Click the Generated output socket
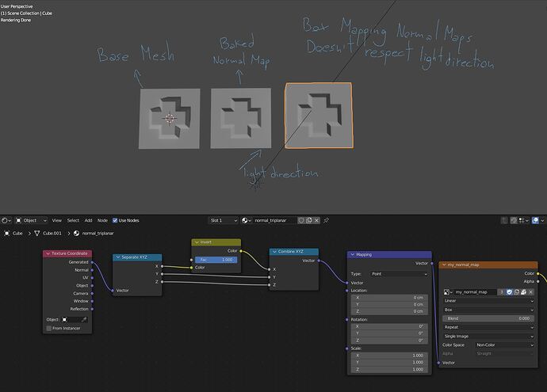The image size is (547, 392). pos(92,262)
